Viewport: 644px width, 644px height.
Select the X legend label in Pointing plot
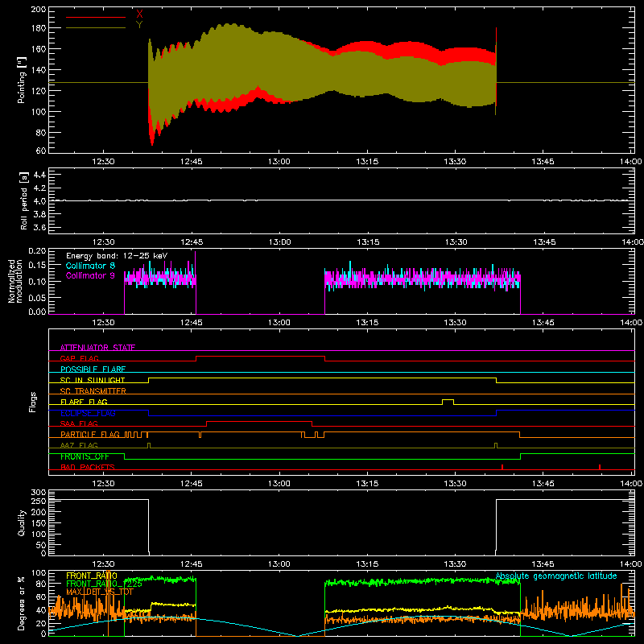click(139, 14)
